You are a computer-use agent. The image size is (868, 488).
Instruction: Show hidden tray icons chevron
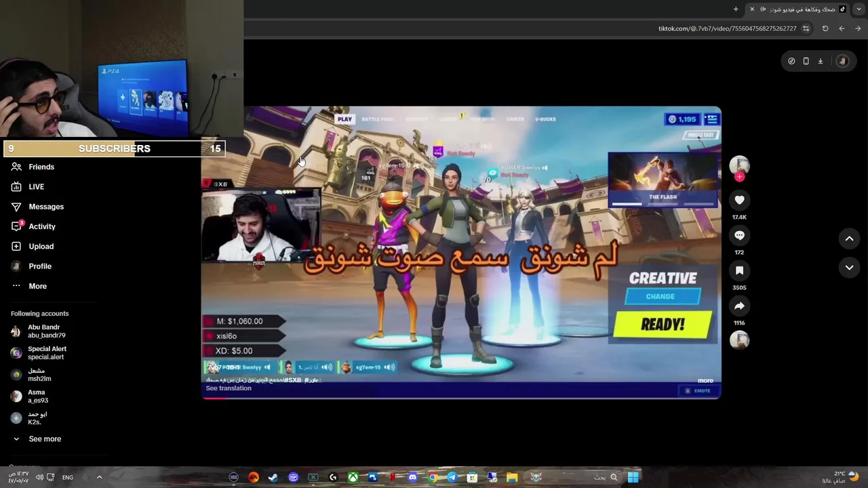point(99,477)
